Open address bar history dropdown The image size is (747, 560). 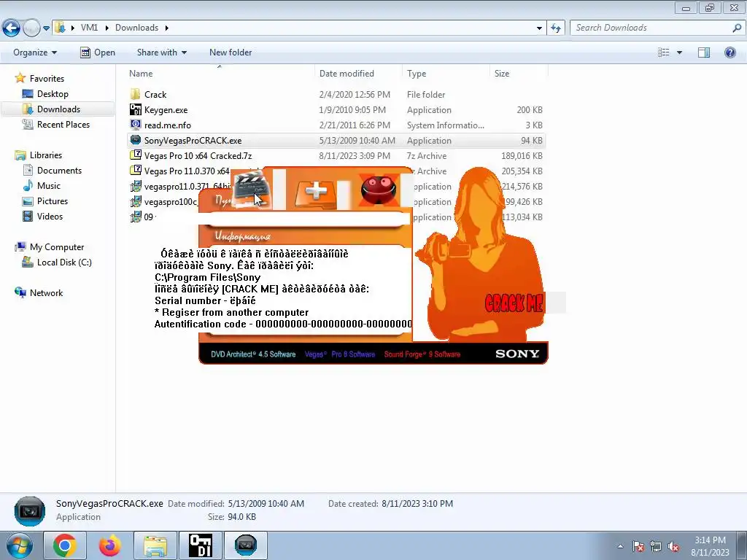(x=539, y=28)
